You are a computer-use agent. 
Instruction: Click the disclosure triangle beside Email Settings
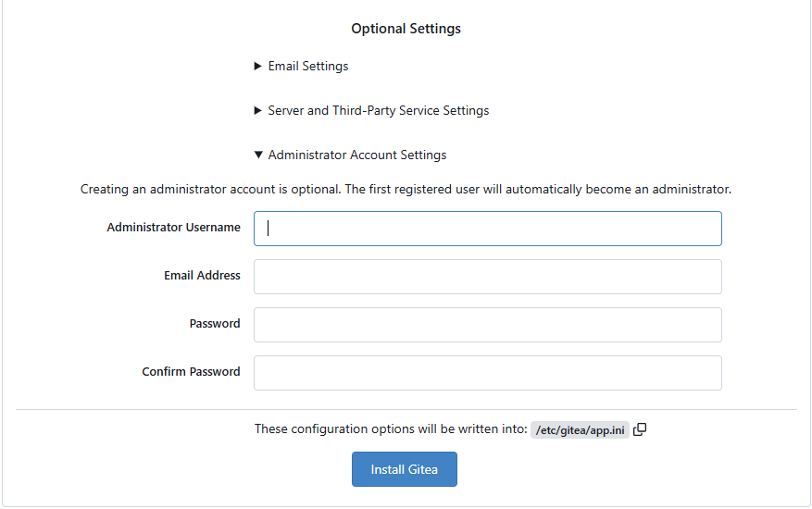pyautogui.click(x=258, y=67)
